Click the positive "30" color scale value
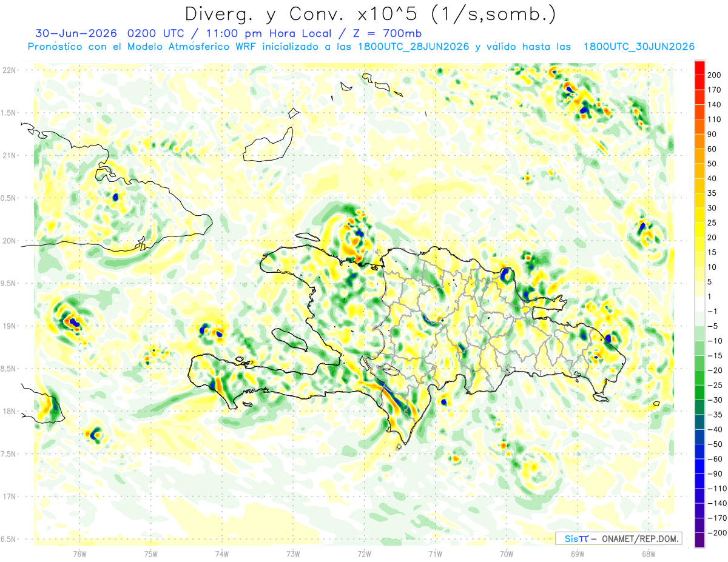Screen dimensions: 728x562 click(712, 208)
